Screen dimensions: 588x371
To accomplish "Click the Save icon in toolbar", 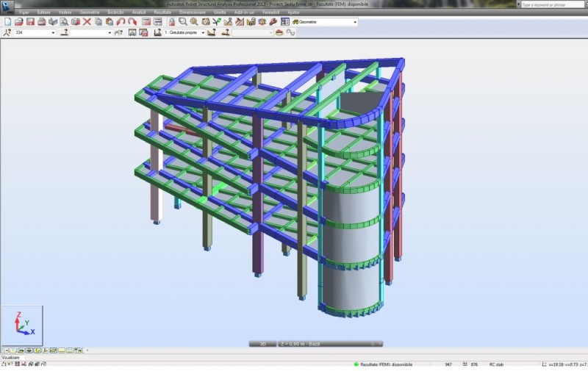I will [x=30, y=22].
